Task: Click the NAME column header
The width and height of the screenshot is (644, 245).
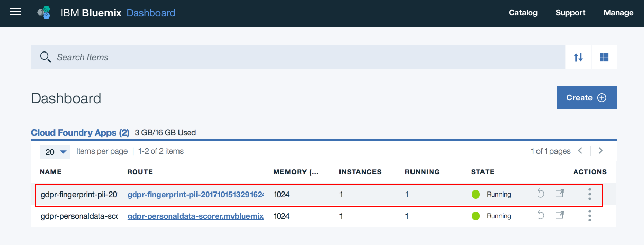Action: click(50, 172)
